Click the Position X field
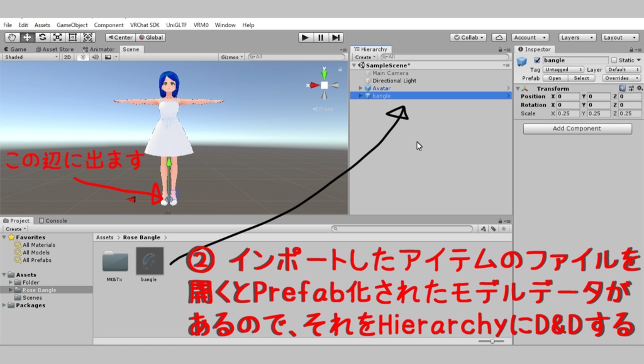This screenshot has height=364, width=644. (568, 96)
